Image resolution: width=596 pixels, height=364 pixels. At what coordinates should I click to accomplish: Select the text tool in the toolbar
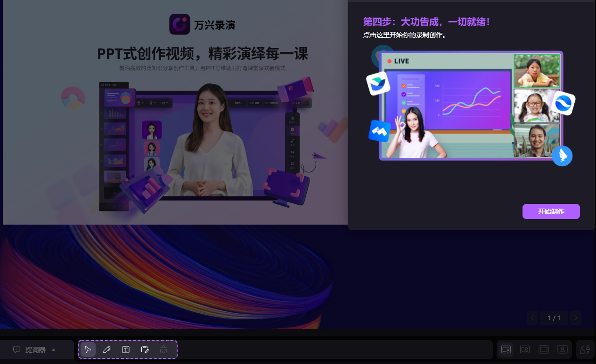point(126,349)
